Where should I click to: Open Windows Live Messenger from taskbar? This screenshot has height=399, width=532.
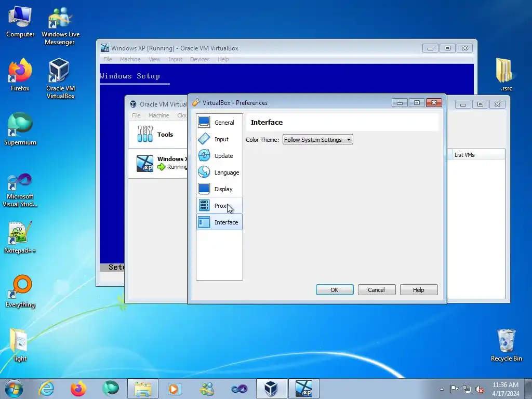[207, 389]
